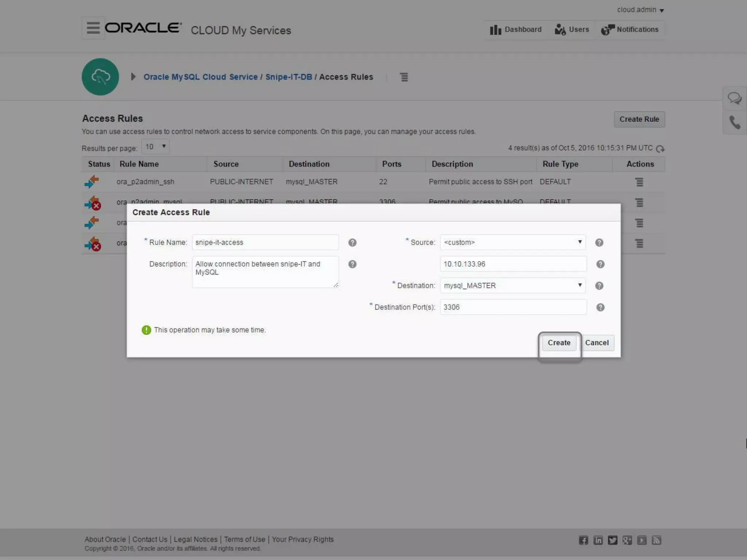Click Create in the dialog
The height and width of the screenshot is (560, 747).
(559, 343)
